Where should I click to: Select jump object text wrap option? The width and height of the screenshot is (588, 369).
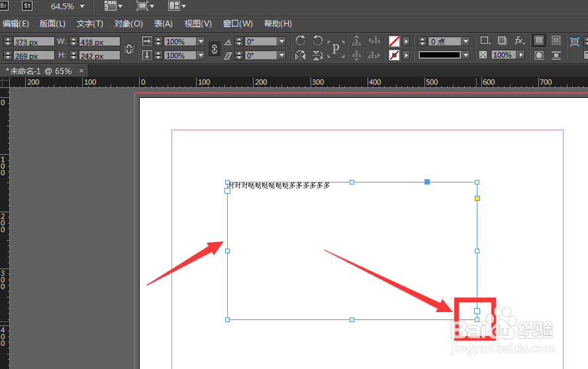point(556,56)
